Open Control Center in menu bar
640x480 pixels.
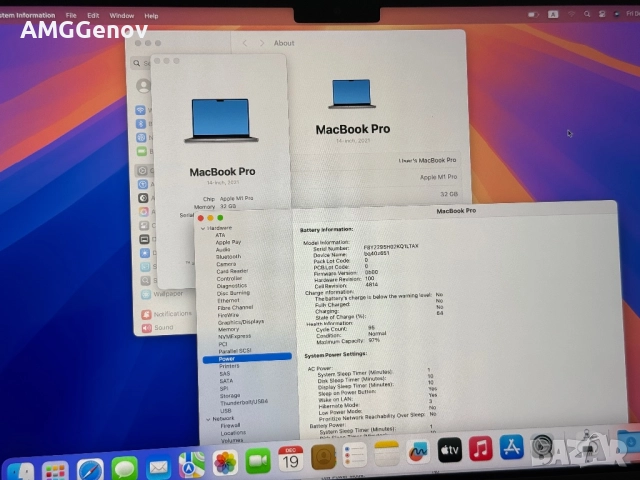(602, 14)
